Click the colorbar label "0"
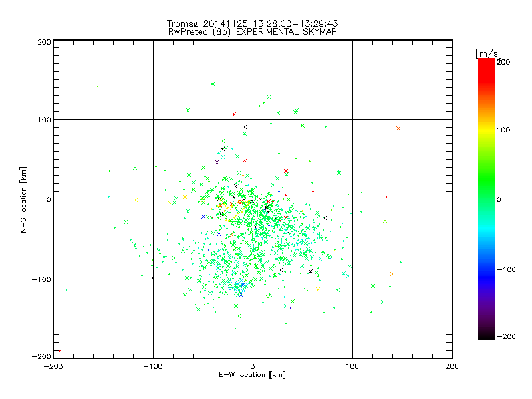The image size is (532, 399). [499, 199]
